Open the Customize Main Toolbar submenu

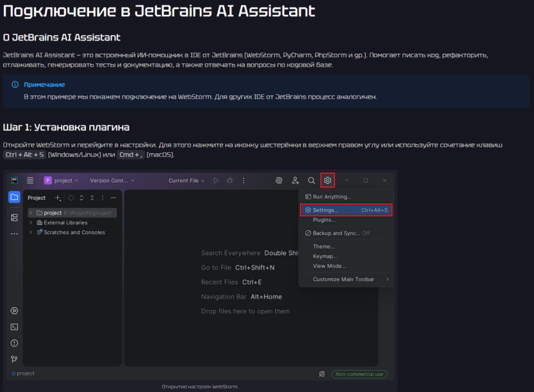click(346, 279)
